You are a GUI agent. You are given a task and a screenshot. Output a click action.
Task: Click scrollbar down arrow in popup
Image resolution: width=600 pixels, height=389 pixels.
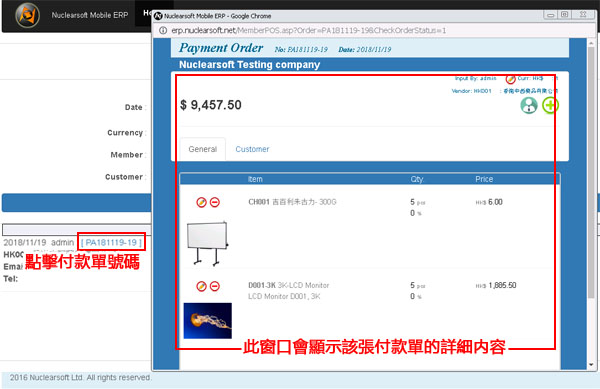pos(592,365)
